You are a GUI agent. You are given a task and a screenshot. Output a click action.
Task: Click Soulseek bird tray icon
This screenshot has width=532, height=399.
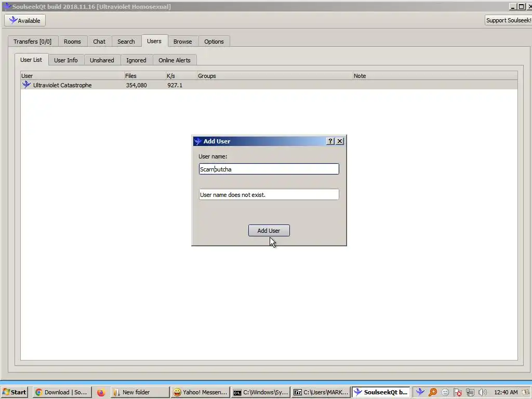point(420,392)
